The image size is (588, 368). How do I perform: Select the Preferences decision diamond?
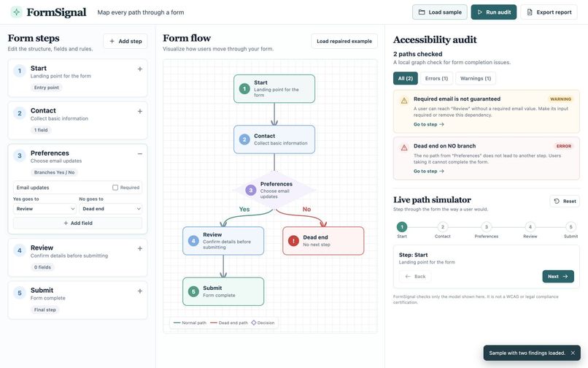click(274, 190)
